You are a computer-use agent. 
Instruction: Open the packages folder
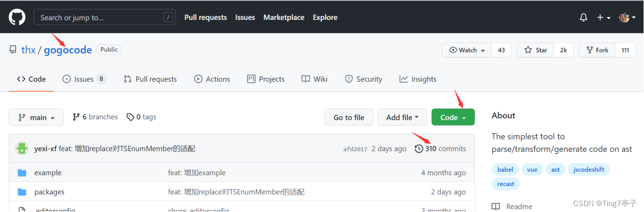(x=49, y=192)
